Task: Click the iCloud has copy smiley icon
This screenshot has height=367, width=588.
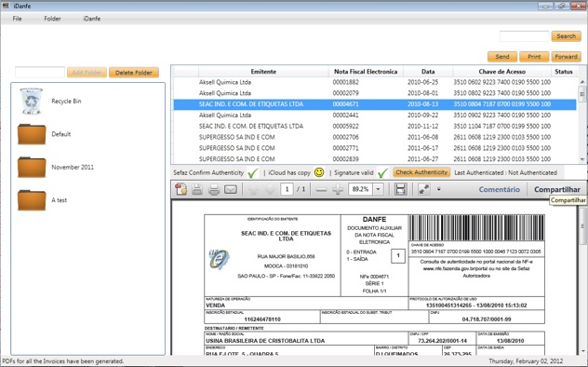Action: [319, 172]
